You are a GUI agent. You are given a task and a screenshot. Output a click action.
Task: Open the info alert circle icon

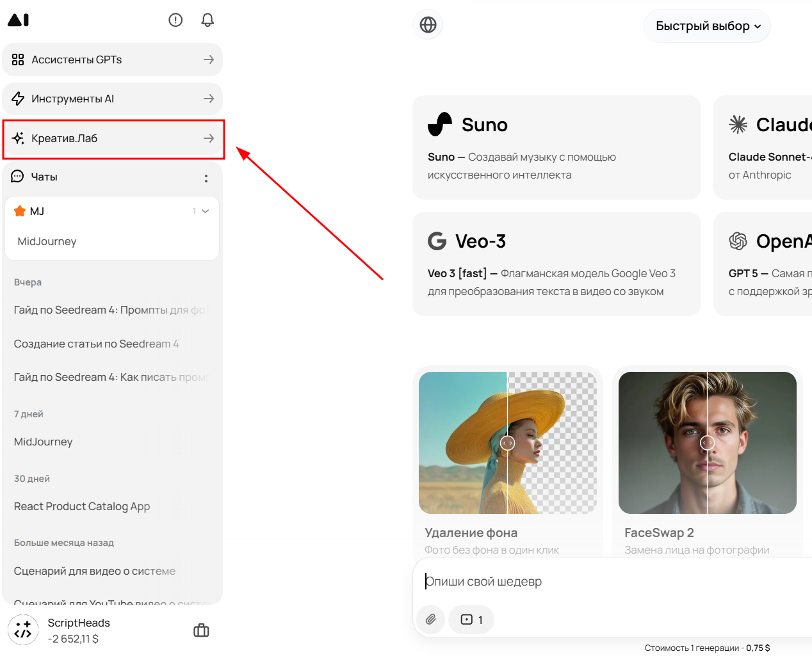click(175, 20)
